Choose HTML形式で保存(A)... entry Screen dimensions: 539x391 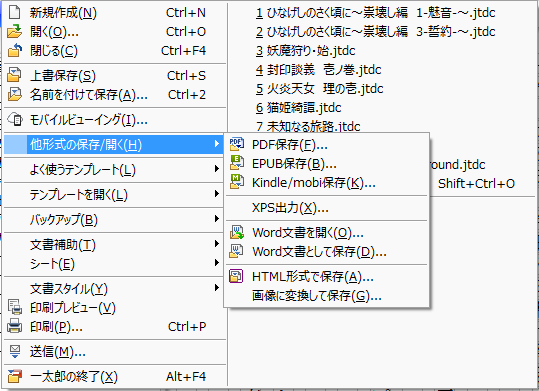tap(327, 276)
